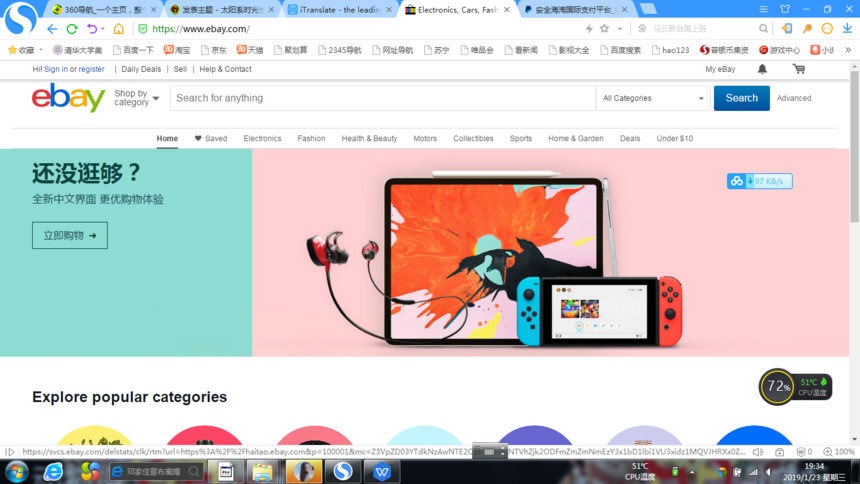
Task: Show more bookmarks with chevron
Action: pos(848,50)
